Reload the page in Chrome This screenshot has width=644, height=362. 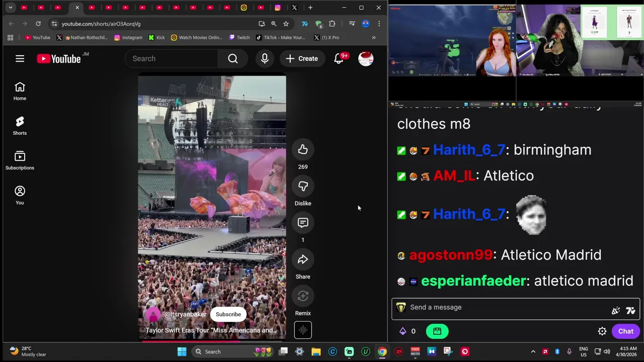(x=38, y=24)
